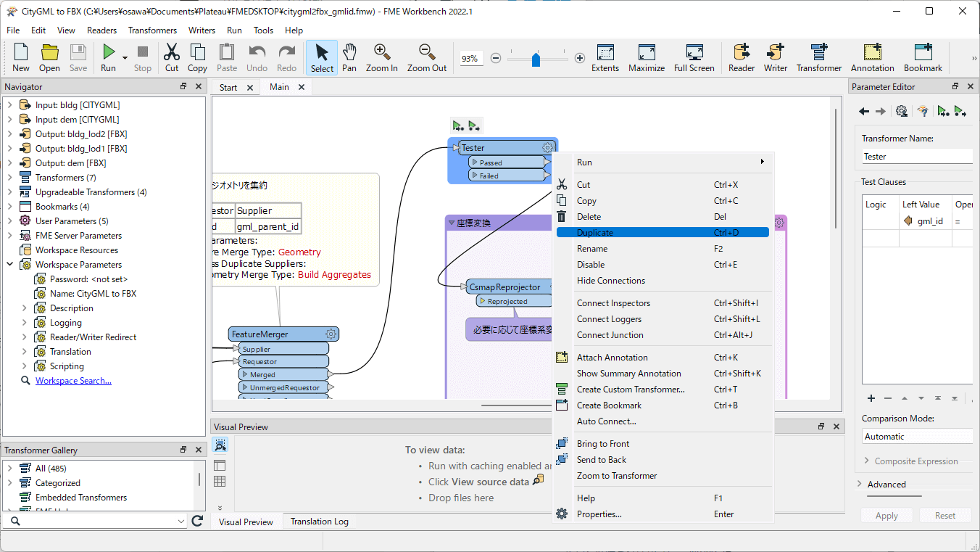This screenshot has height=552, width=980.
Task: Expand the Input: bldg [CITYGML] node
Action: pos(9,105)
